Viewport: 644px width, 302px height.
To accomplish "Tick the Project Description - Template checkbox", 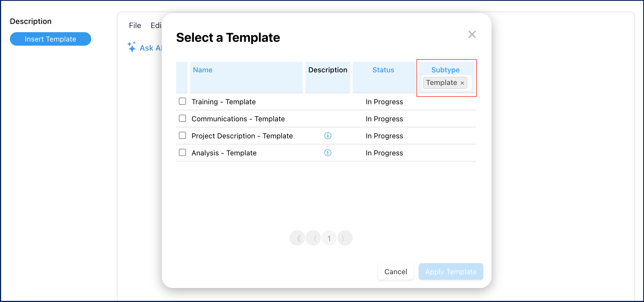I will click(182, 135).
